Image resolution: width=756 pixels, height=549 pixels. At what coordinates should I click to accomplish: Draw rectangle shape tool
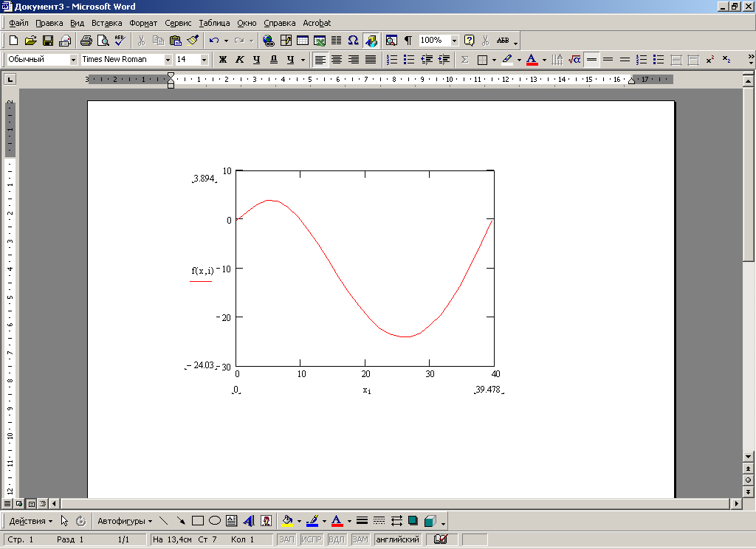tap(198, 520)
